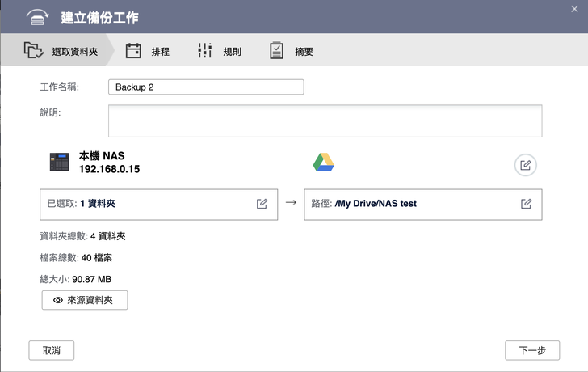Edit the selected source folders
Viewport: 588px width, 372px height.
coord(262,204)
